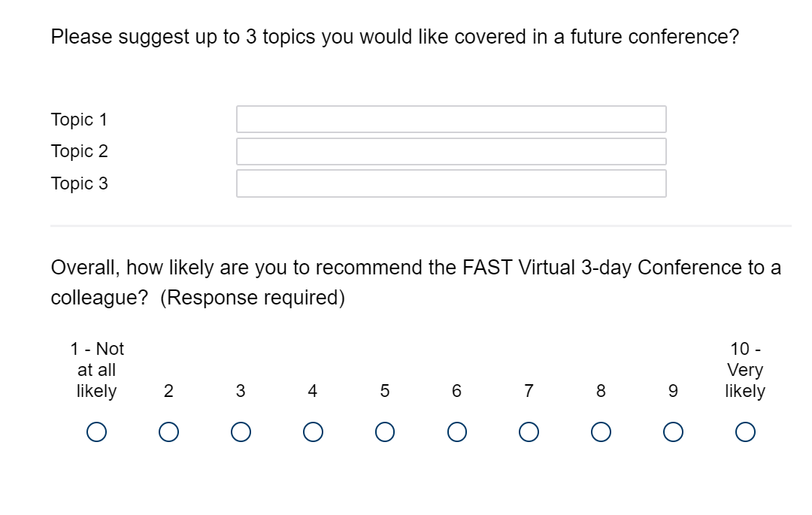The width and height of the screenshot is (812, 515).
Task: Choose rating 2 radio button
Action: (x=168, y=432)
